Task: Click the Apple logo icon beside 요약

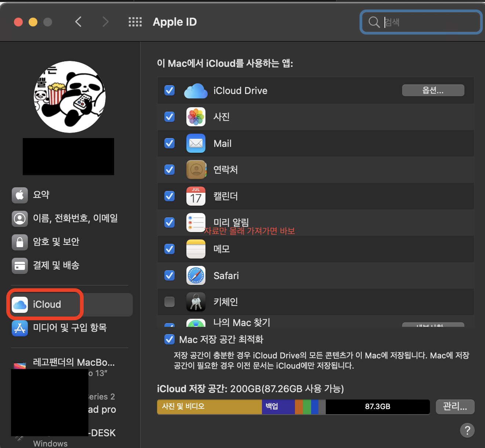Action: [x=20, y=195]
